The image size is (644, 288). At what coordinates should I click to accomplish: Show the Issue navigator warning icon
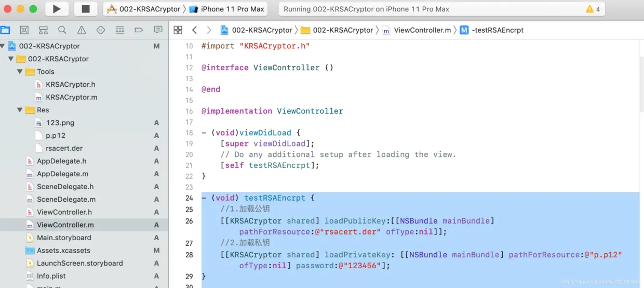[x=82, y=30]
